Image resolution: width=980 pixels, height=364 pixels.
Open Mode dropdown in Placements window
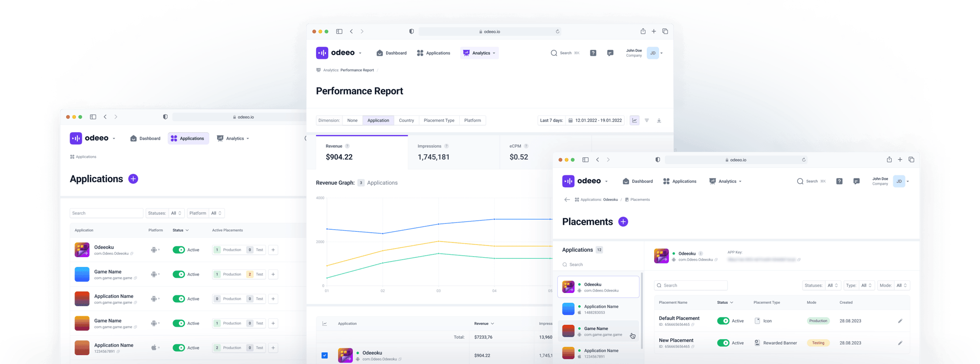click(x=902, y=286)
